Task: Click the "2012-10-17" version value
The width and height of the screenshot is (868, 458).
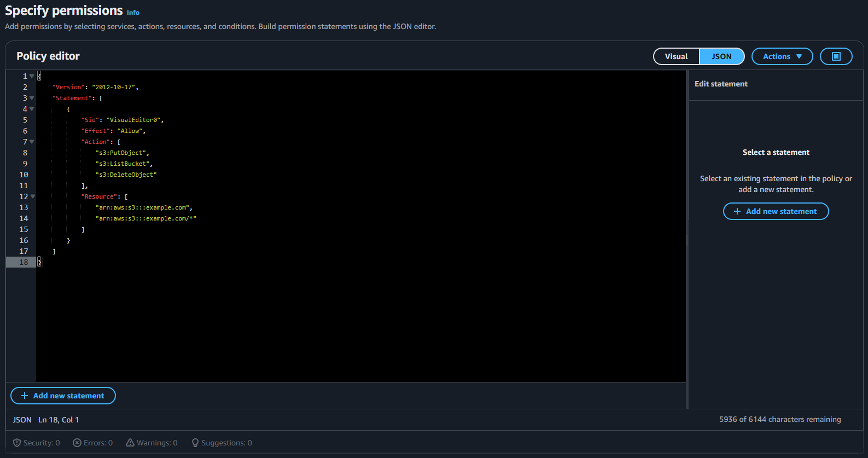Action: [113, 87]
